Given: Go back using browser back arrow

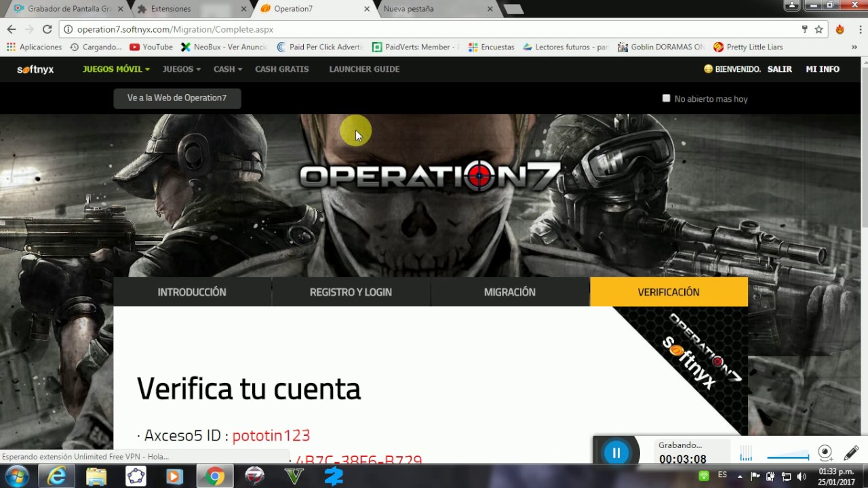Looking at the screenshot, I should click(11, 29).
